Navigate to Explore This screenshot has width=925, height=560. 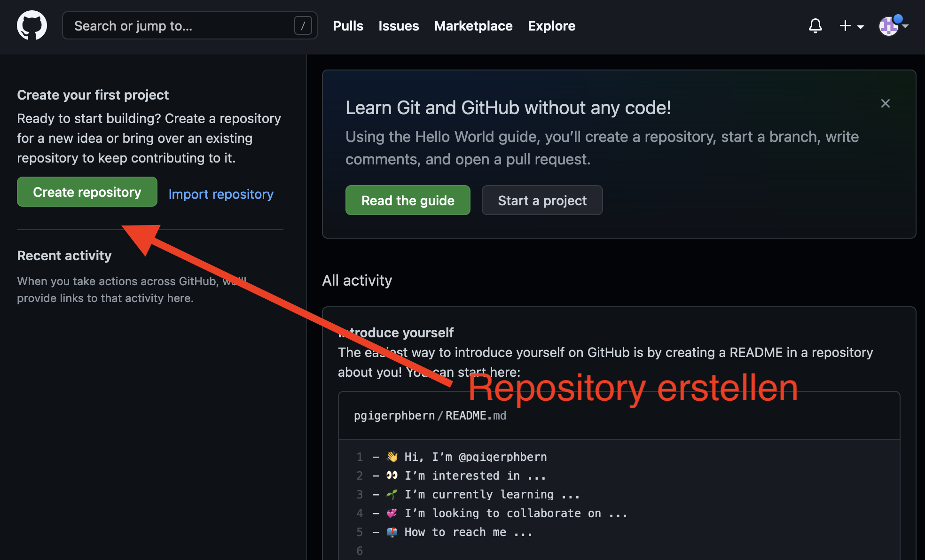pos(551,26)
